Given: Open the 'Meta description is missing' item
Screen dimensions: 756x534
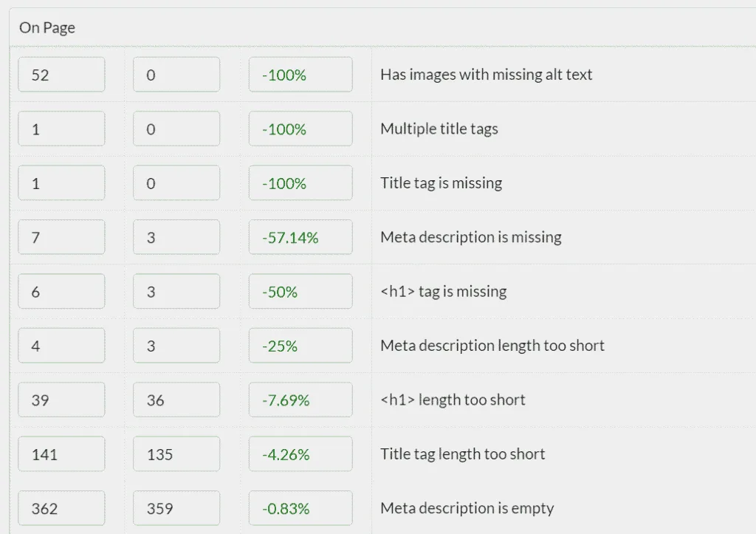Looking at the screenshot, I should click(x=470, y=236).
